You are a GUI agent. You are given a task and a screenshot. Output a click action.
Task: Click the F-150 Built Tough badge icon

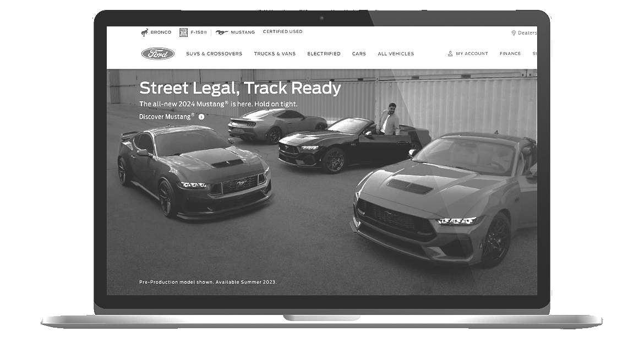(184, 32)
